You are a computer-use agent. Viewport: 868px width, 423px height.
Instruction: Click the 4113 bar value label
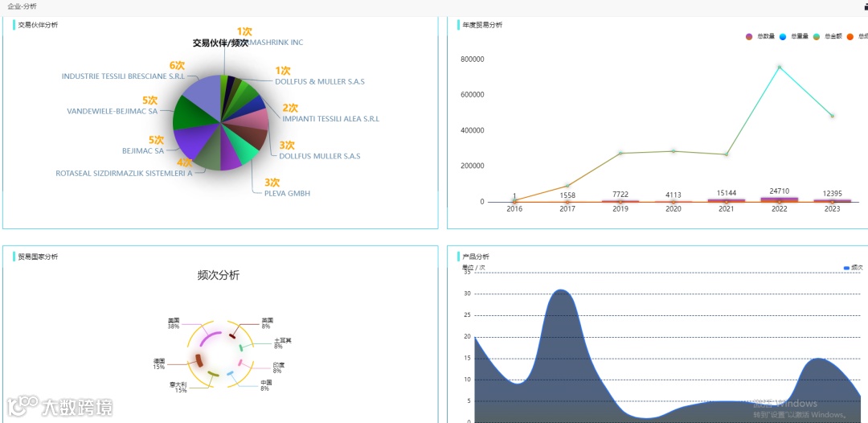674,195
